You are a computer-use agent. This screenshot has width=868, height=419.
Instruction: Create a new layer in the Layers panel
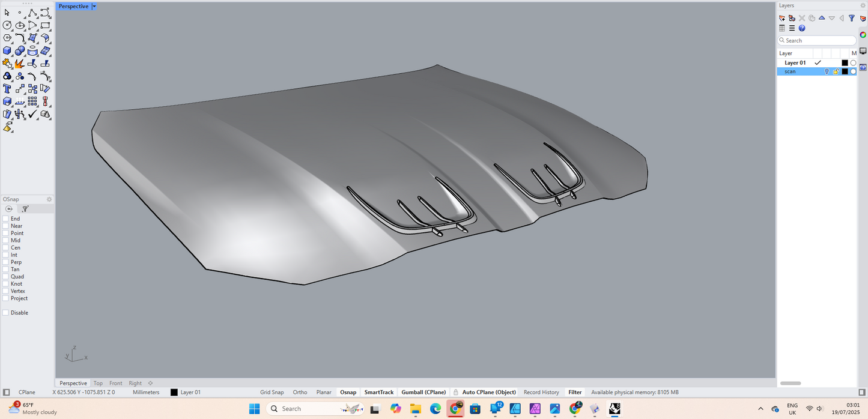[782, 18]
